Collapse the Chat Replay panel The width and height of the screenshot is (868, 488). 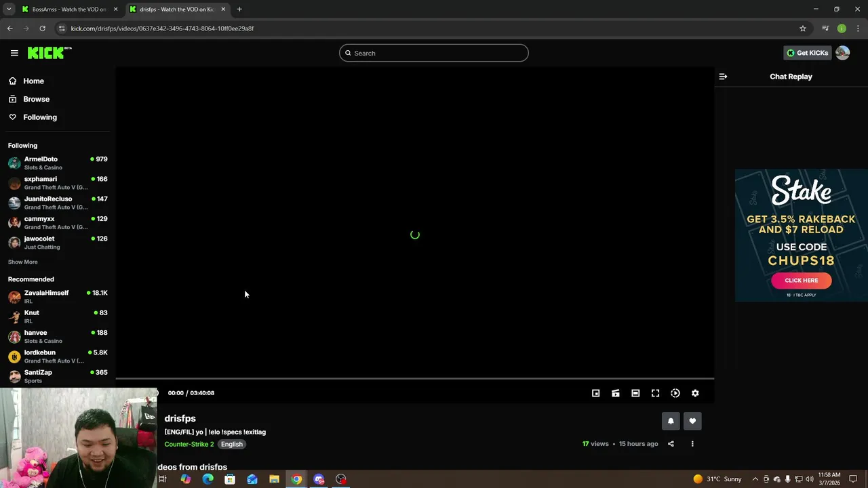point(723,77)
